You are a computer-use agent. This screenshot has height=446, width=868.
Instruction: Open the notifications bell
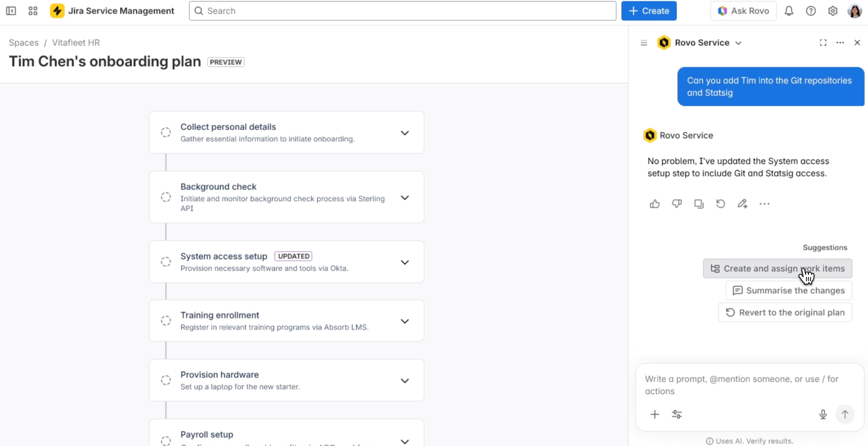point(789,11)
